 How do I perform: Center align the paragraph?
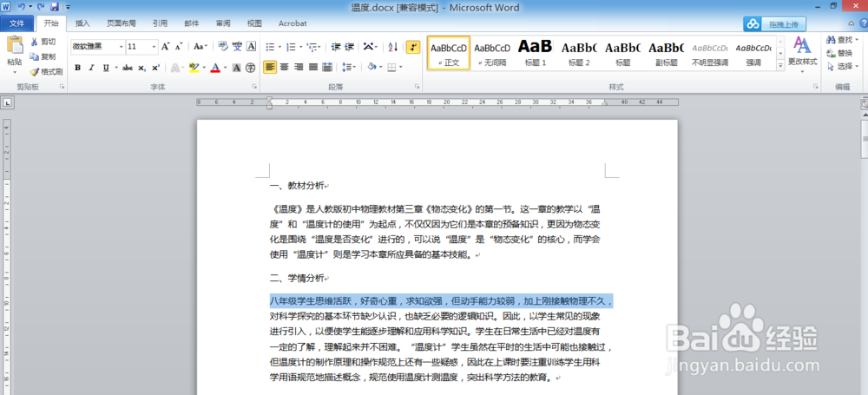(285, 67)
